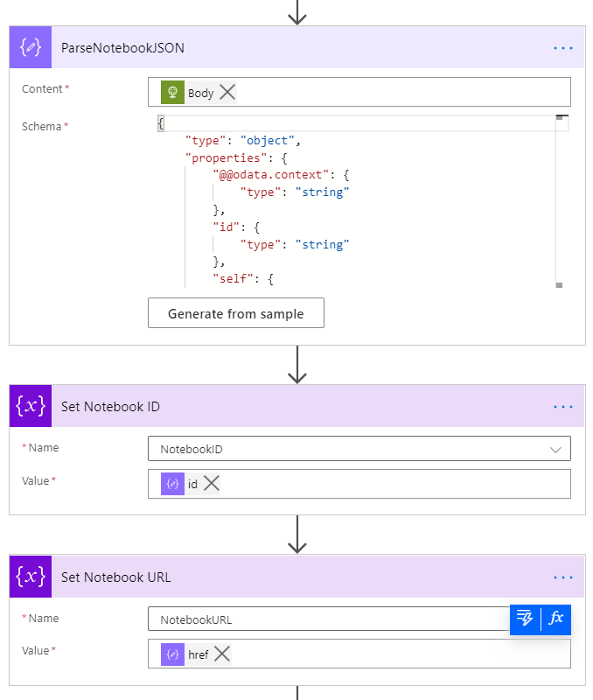Open the dynamic content lightning icon

pos(525,619)
